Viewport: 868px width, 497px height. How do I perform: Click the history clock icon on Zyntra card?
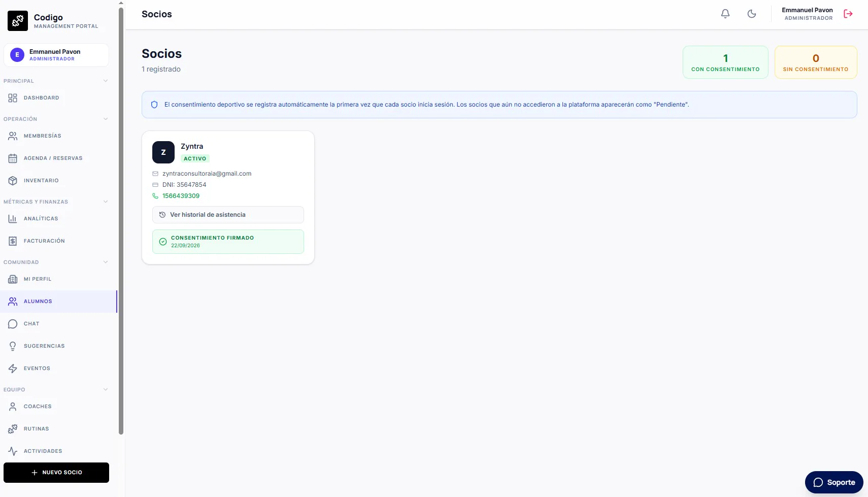pyautogui.click(x=162, y=215)
